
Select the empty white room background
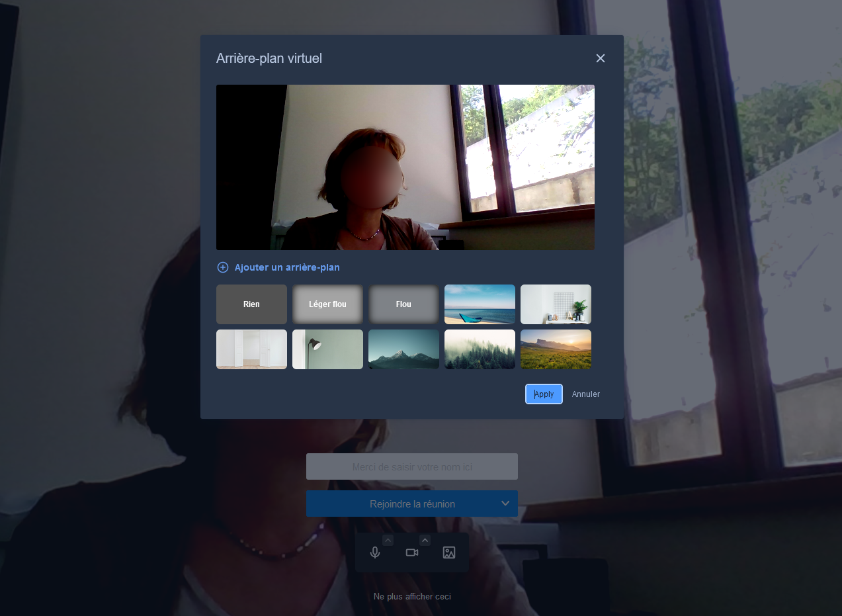pyautogui.click(x=251, y=349)
